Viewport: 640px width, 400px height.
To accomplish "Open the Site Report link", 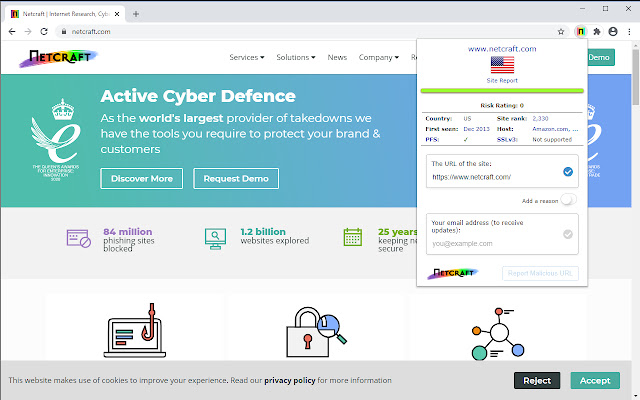I will [502, 81].
